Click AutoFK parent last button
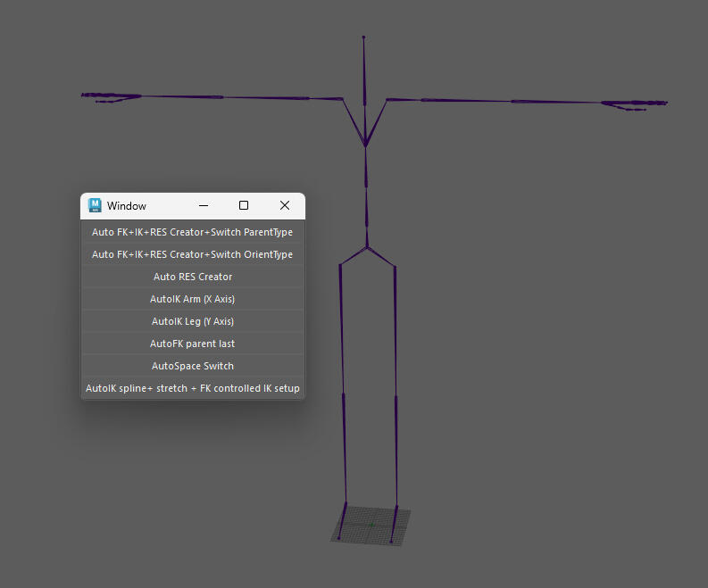 click(192, 344)
